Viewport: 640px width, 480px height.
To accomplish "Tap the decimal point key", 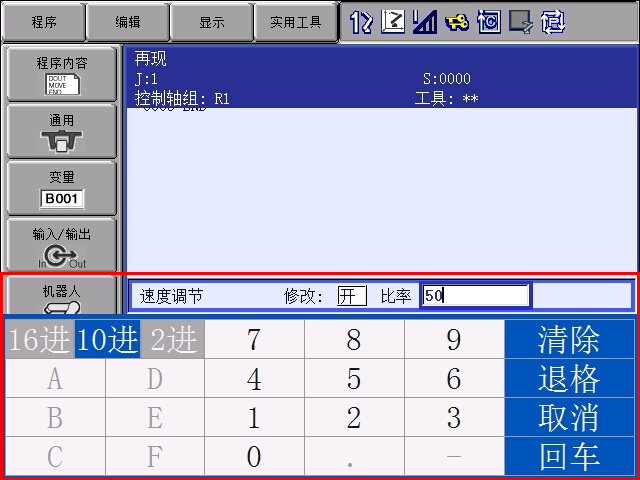I will click(354, 456).
